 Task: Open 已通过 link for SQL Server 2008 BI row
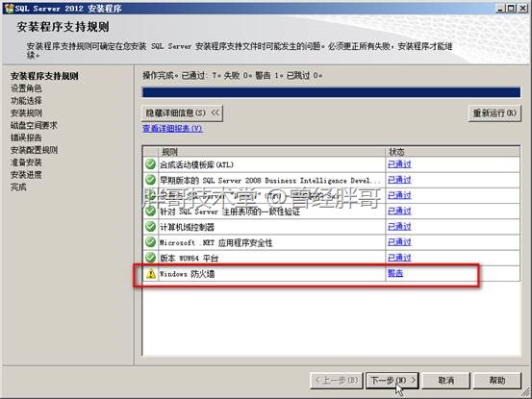pyautogui.click(x=399, y=180)
